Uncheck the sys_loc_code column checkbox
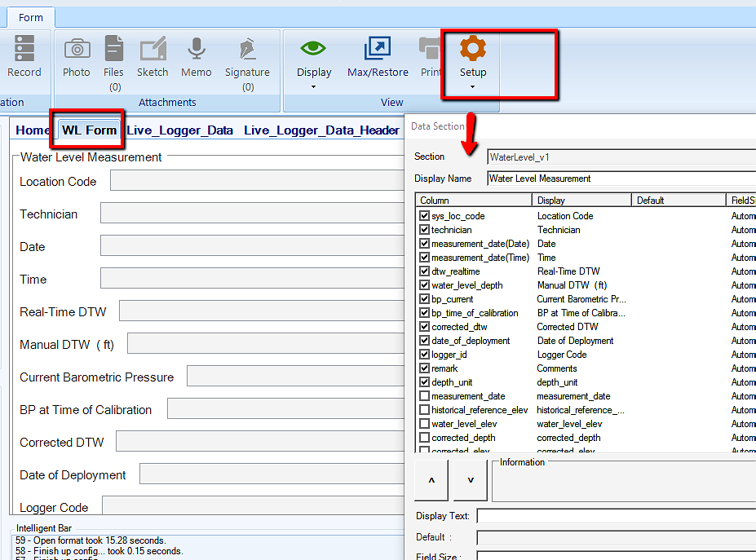 pos(424,216)
